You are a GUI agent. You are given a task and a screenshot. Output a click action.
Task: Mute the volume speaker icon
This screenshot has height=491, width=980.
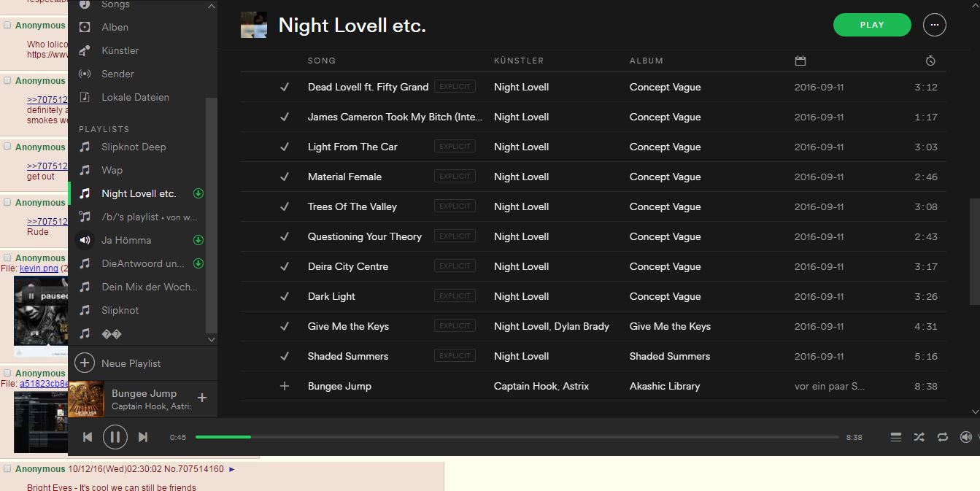pos(965,437)
